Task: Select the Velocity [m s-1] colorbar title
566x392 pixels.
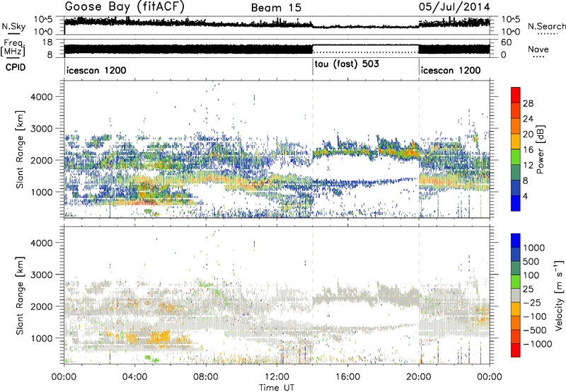Action: point(559,295)
